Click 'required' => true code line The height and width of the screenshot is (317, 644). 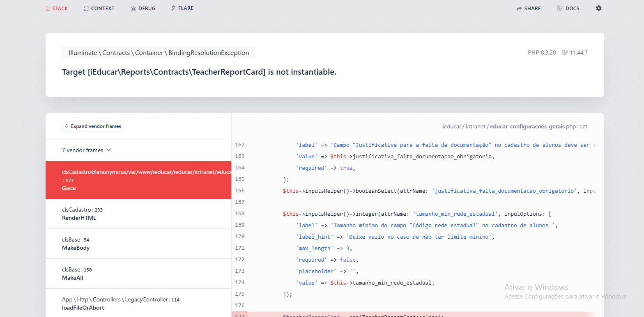[325, 168]
